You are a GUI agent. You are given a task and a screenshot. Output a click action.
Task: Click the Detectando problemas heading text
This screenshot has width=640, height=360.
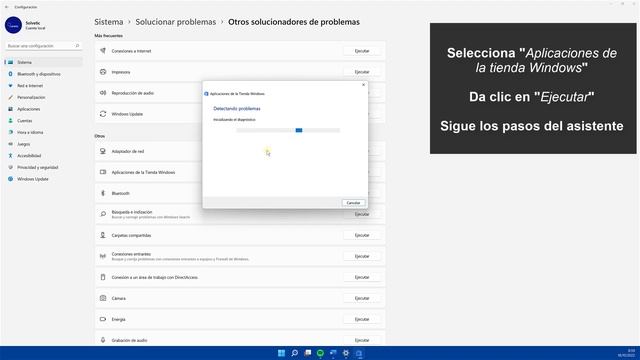point(237,109)
